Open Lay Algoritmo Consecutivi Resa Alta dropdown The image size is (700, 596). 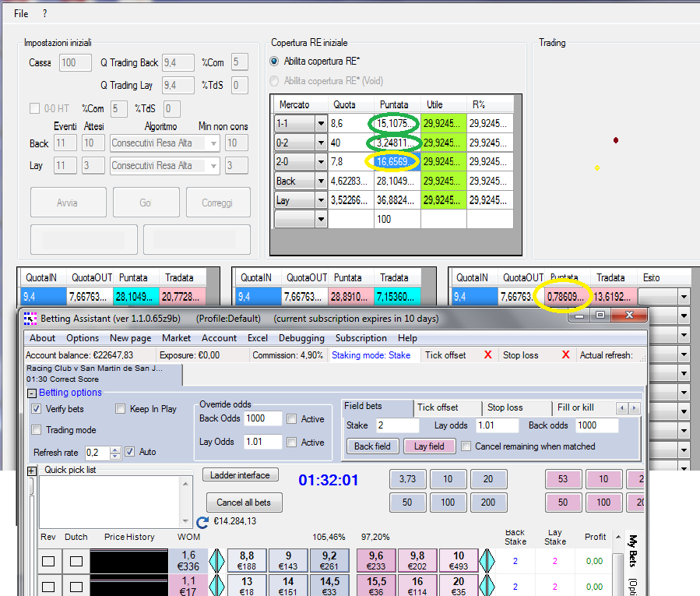pyautogui.click(x=214, y=166)
